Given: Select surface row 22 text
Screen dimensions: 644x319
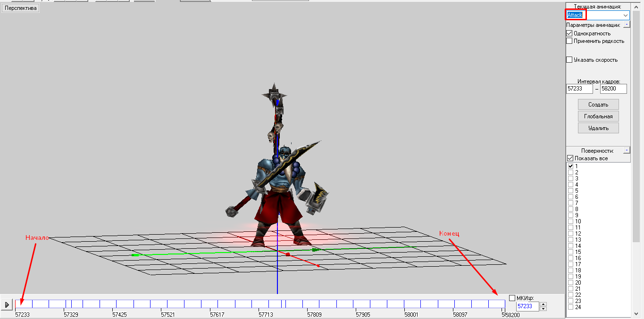Looking at the screenshot, I should (x=578, y=295).
